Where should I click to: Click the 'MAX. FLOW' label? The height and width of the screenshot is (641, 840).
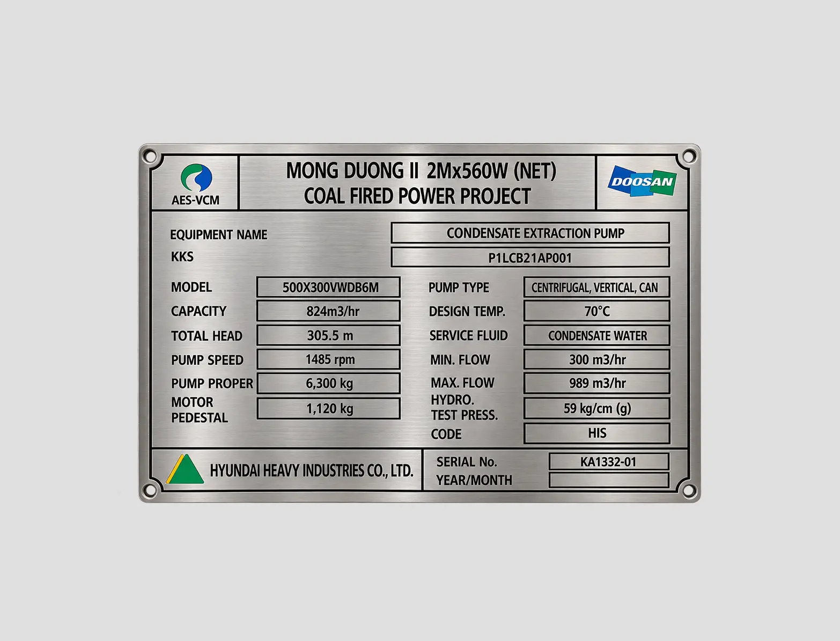462,383
